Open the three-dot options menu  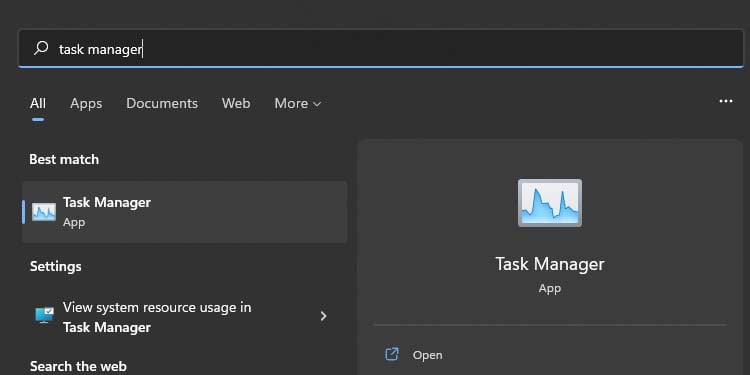[x=726, y=101]
